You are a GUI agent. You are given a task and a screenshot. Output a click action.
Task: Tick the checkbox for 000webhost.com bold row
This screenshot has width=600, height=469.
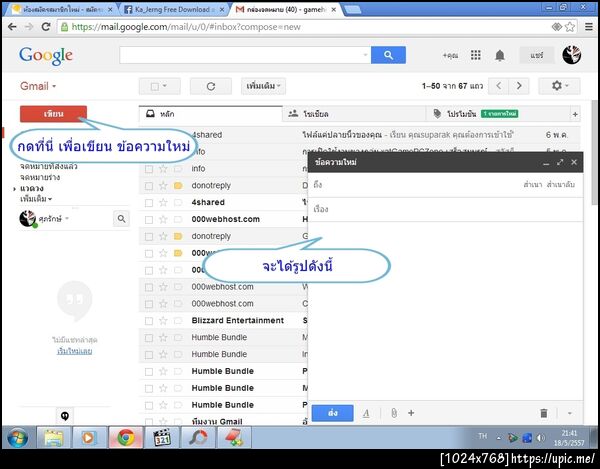149,220
